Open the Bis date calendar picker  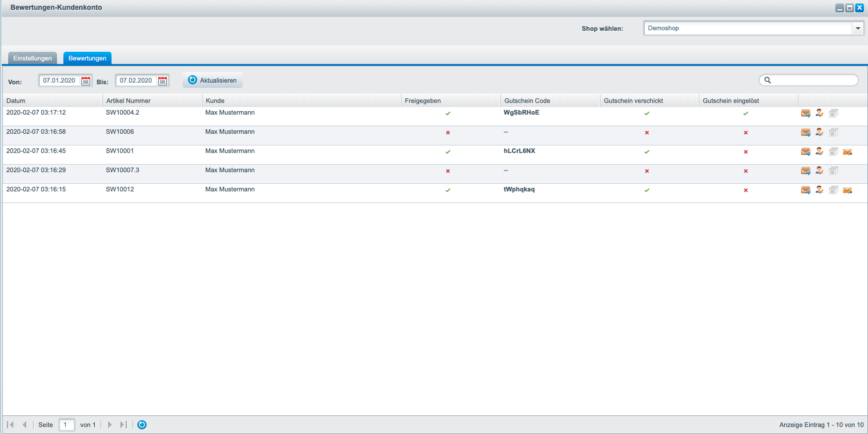(x=162, y=81)
